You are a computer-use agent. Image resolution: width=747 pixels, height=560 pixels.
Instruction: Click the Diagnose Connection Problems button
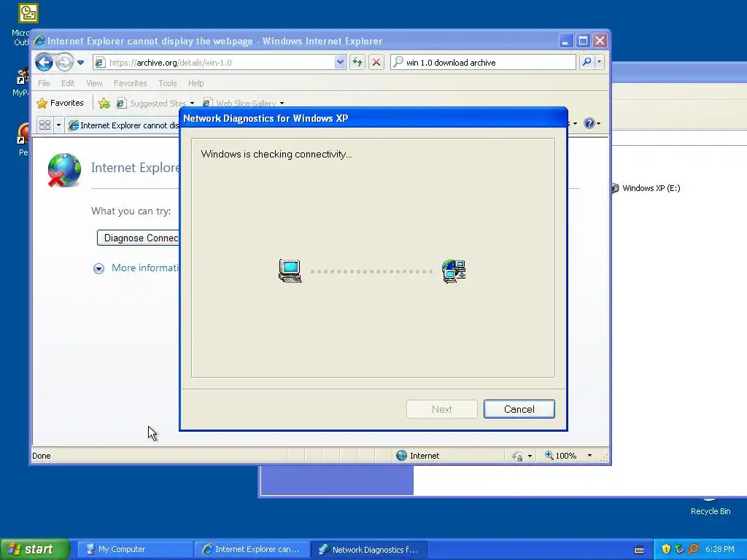[x=138, y=238]
